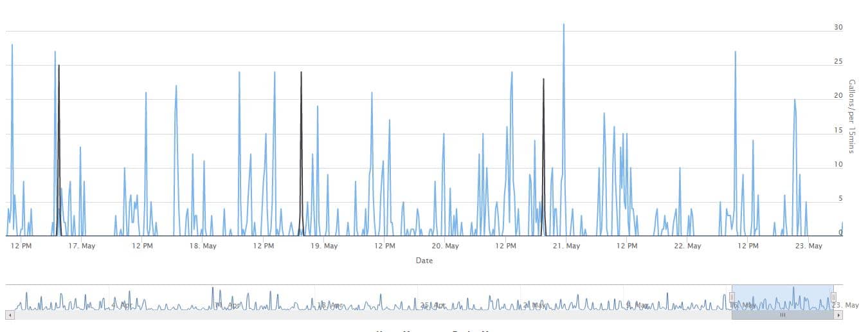This screenshot has width=868, height=332.
Task: Click the left handle of the navigator range
Action: click(x=732, y=297)
